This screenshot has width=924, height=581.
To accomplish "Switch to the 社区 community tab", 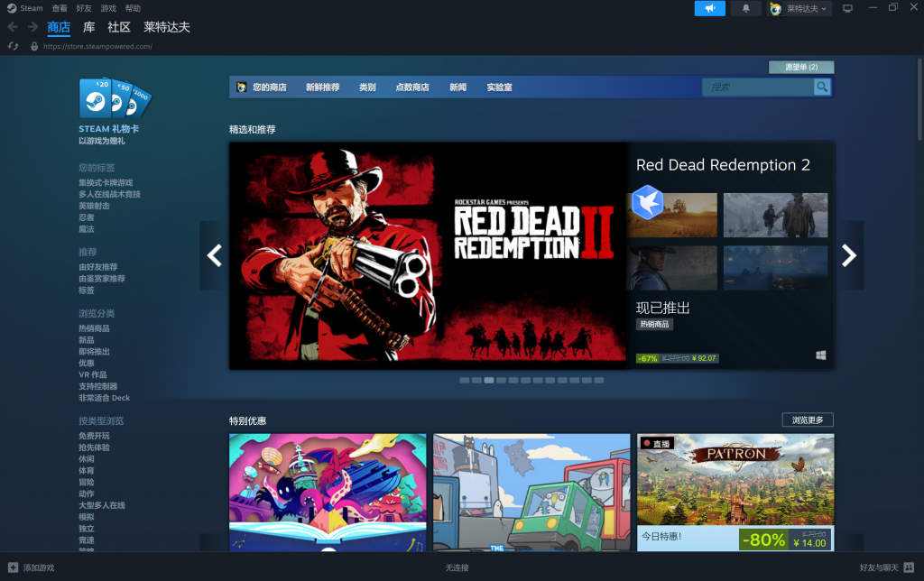I will [x=119, y=27].
